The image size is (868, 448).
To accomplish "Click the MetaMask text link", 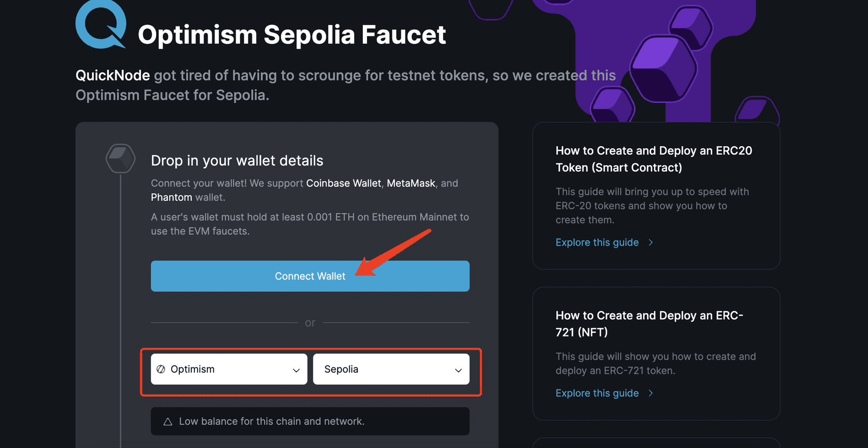I will [411, 183].
